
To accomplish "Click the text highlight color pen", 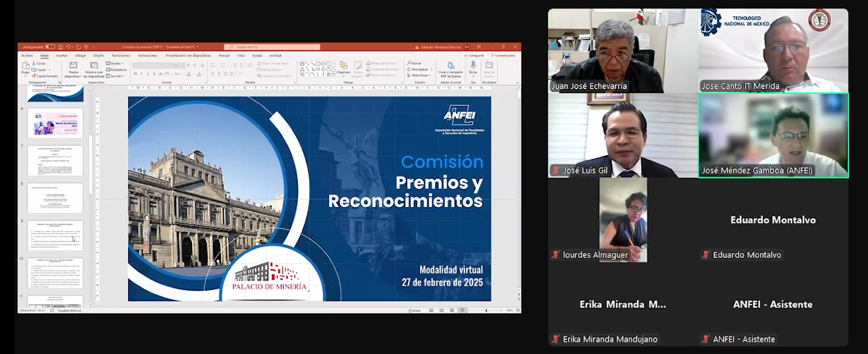I will [x=189, y=74].
